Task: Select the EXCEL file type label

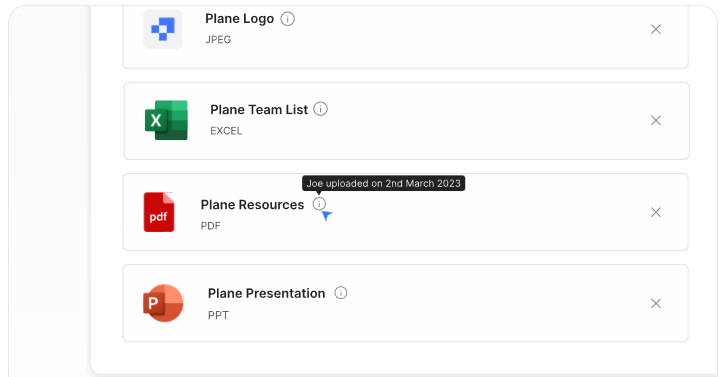Action: coord(226,131)
